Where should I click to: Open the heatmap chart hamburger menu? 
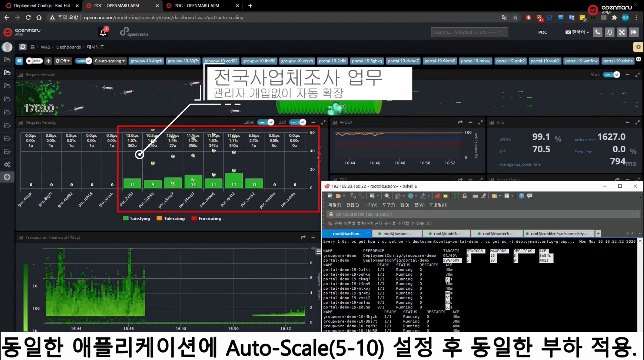point(318,252)
